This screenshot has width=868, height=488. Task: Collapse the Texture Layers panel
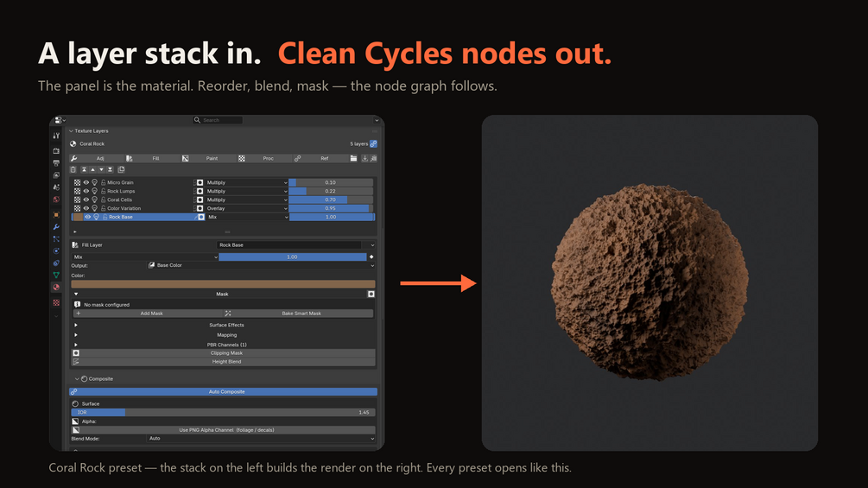pos(71,131)
